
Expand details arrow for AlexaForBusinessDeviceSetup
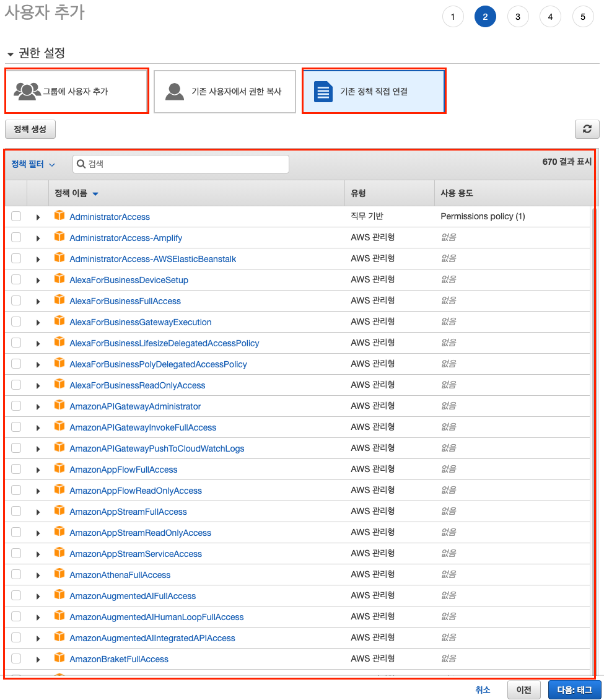point(38,281)
